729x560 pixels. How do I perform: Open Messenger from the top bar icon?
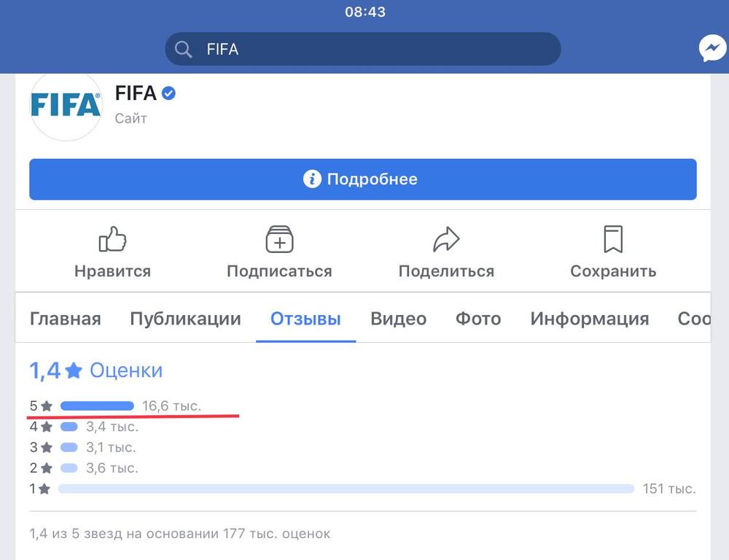712,49
